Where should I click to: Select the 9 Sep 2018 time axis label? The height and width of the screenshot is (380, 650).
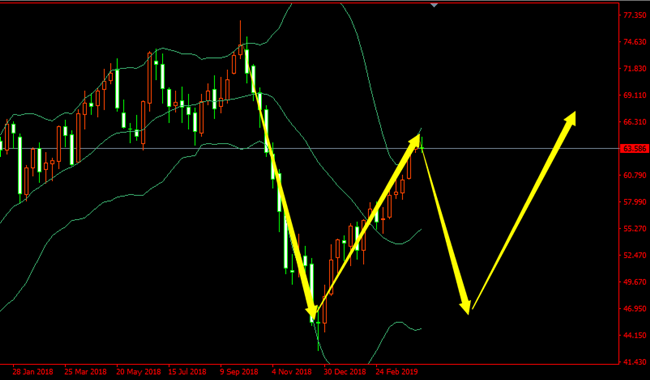[x=239, y=372]
